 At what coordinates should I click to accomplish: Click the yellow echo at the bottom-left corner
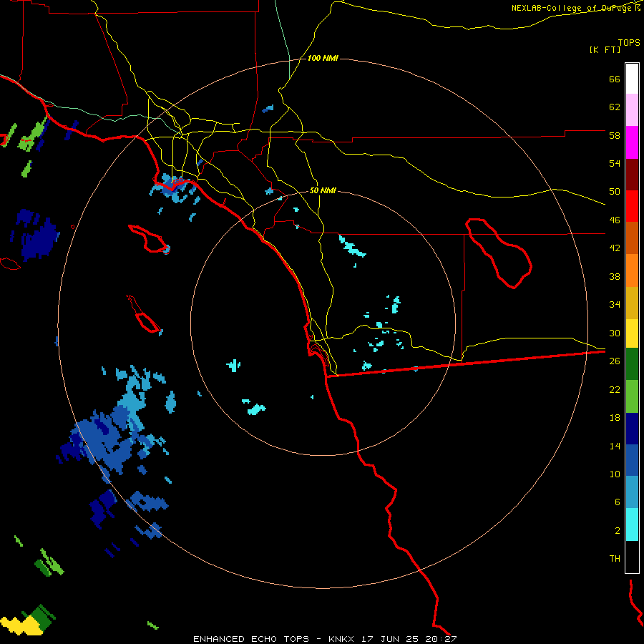20,626
